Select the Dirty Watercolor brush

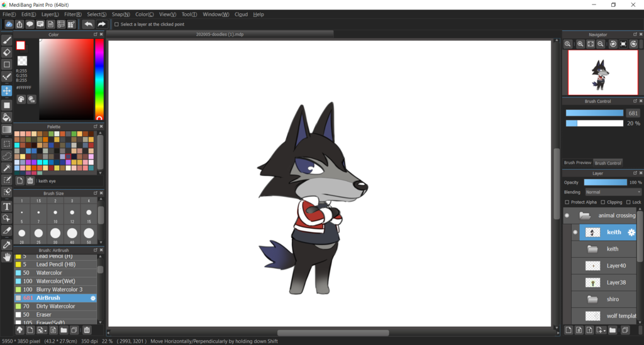[x=56, y=307]
